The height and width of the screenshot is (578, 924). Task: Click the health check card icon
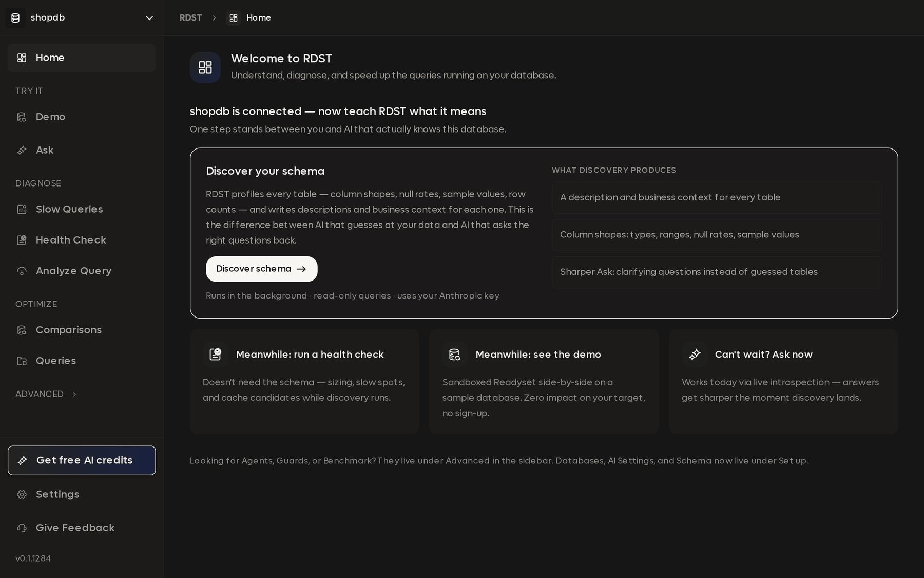pyautogui.click(x=215, y=355)
